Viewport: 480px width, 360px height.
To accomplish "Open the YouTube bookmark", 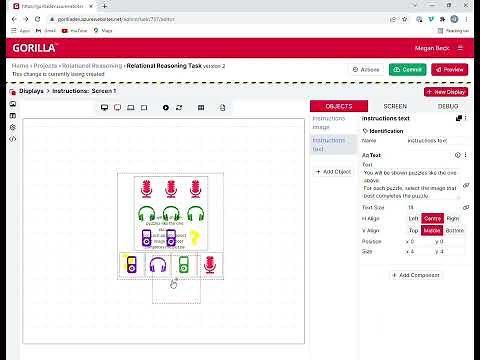I will 74,31.
